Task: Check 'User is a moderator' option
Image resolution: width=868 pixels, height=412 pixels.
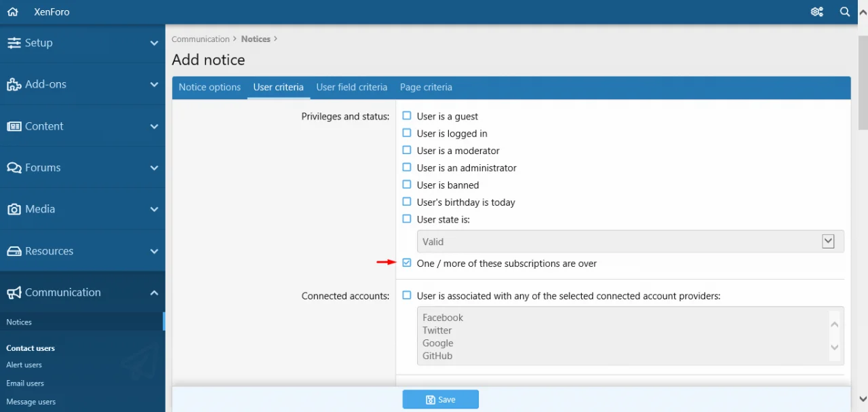Action: click(407, 150)
